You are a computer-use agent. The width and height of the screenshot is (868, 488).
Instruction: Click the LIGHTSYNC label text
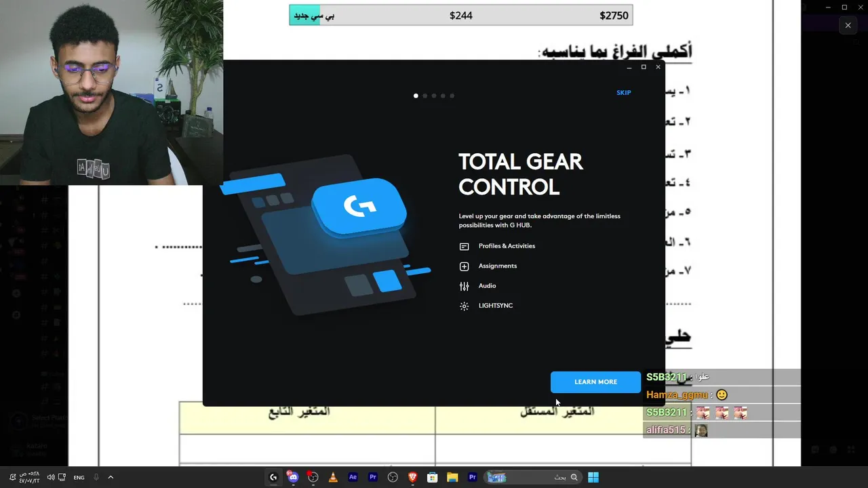(x=495, y=305)
